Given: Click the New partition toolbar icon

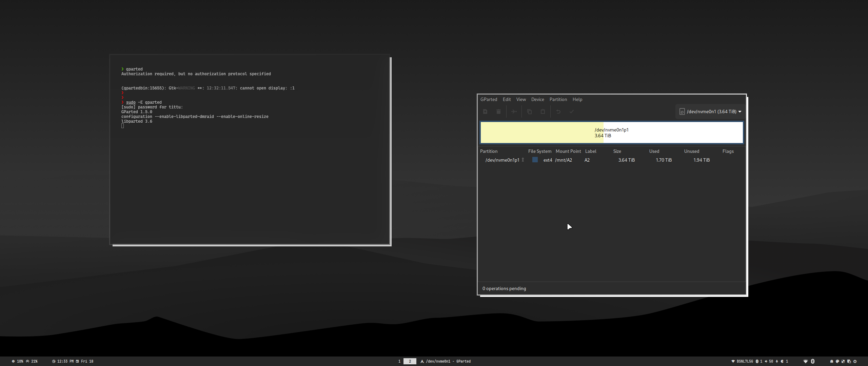Looking at the screenshot, I should click(x=485, y=111).
